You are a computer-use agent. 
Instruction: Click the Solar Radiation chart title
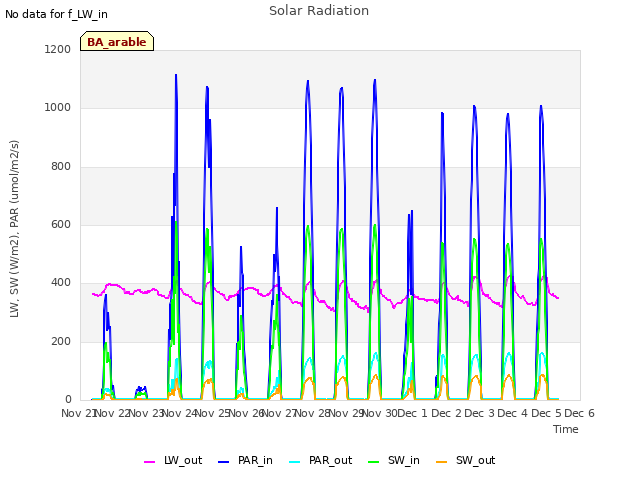click(319, 11)
